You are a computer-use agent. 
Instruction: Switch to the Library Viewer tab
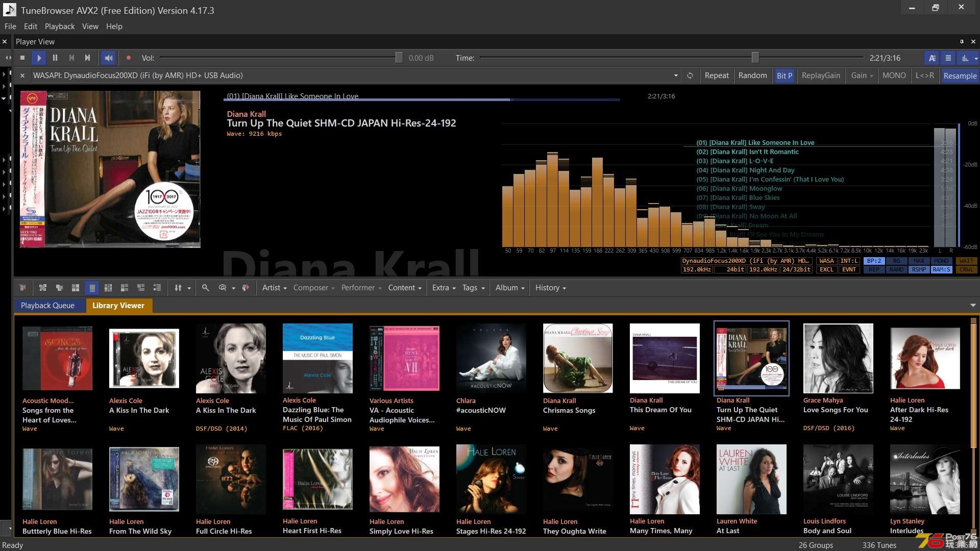pos(118,306)
